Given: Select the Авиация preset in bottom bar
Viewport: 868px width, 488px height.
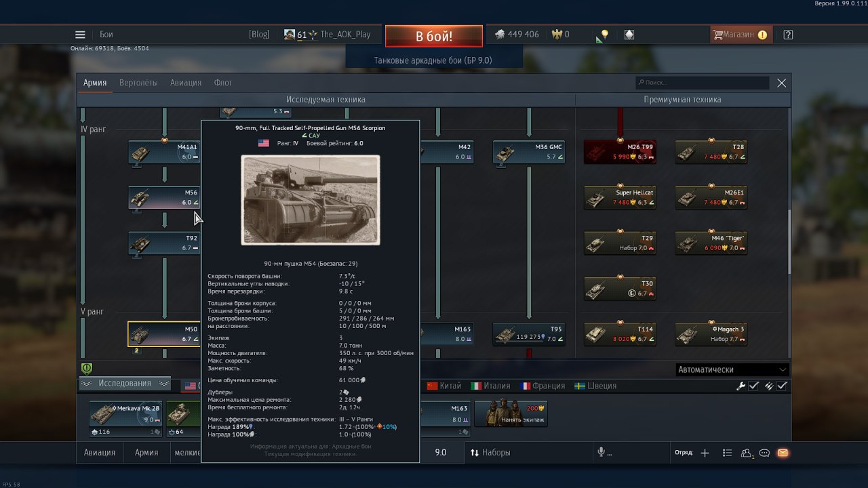Looking at the screenshot, I should (x=100, y=452).
